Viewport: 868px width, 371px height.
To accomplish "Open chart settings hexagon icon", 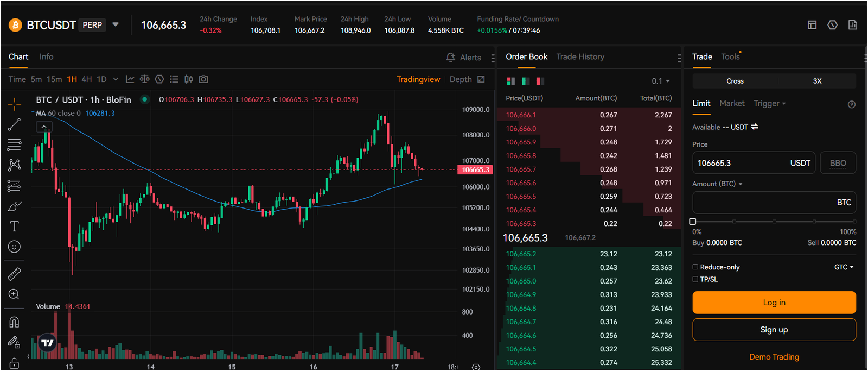I will [x=159, y=79].
